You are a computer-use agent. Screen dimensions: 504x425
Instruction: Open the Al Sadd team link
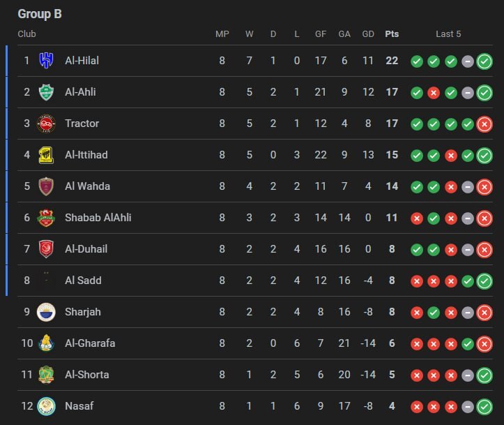coord(83,281)
